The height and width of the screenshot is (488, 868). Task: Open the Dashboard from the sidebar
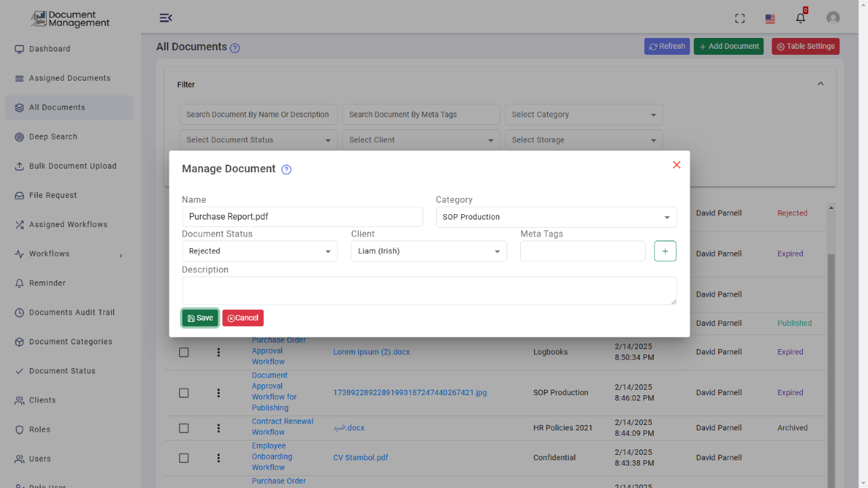[x=51, y=48]
